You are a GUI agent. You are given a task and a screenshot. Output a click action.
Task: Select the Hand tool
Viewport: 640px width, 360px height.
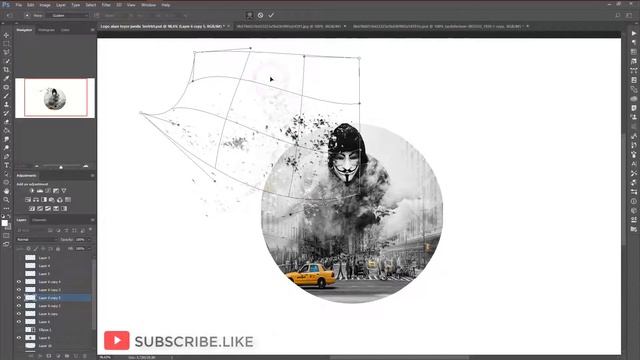pyautogui.click(x=6, y=191)
